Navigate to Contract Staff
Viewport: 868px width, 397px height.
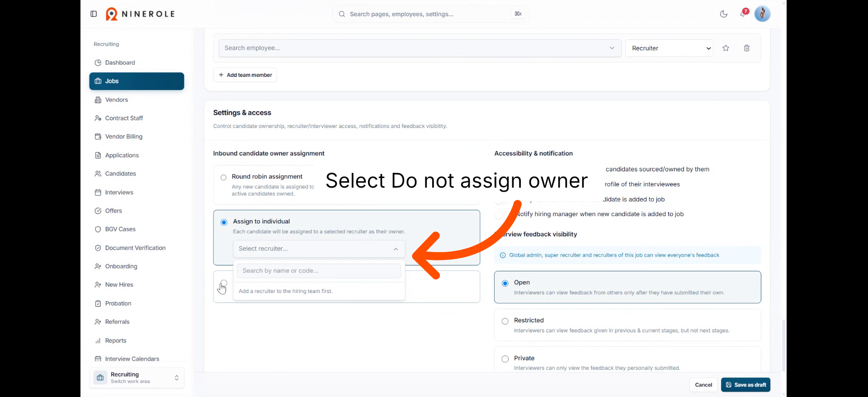click(x=137, y=118)
